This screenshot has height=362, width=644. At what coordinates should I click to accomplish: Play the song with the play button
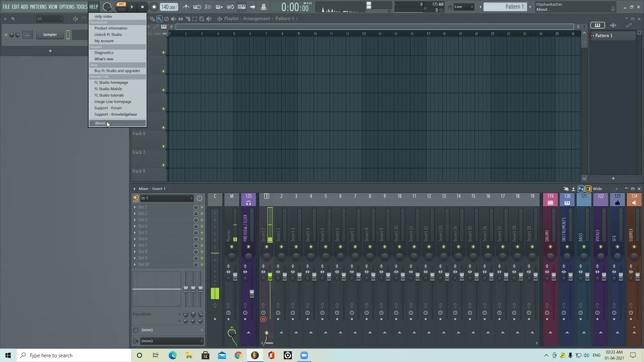point(132,7)
